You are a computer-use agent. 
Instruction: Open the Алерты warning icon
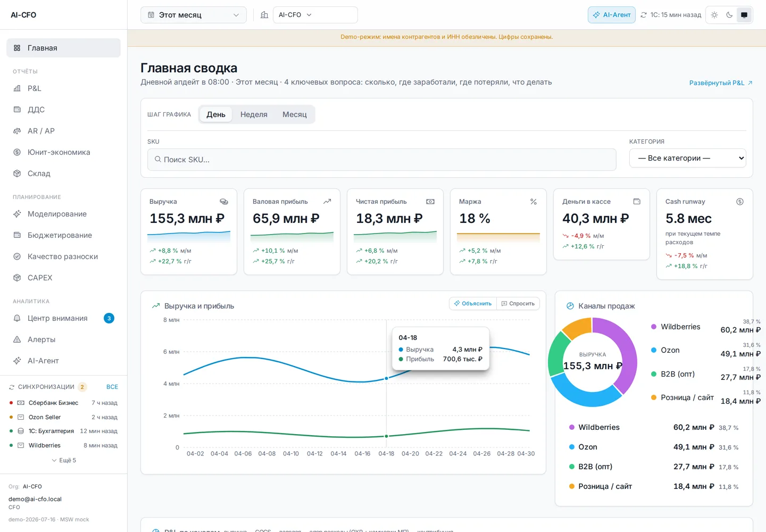tap(17, 339)
